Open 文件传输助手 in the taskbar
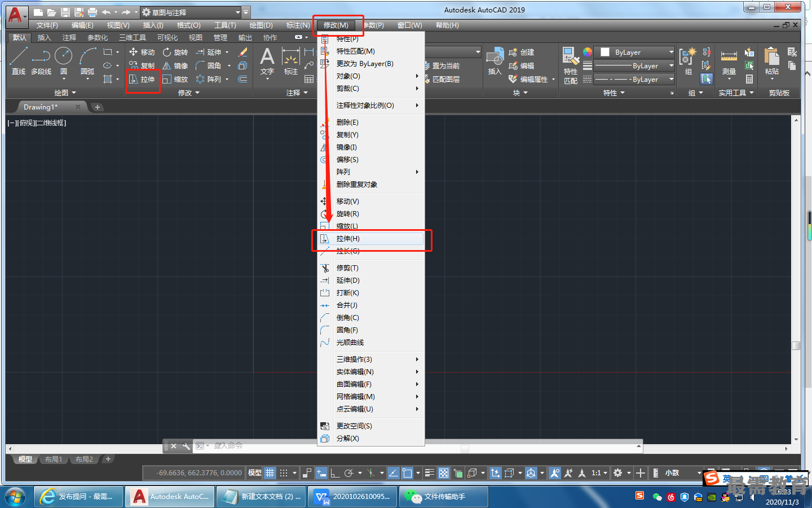 (443, 497)
